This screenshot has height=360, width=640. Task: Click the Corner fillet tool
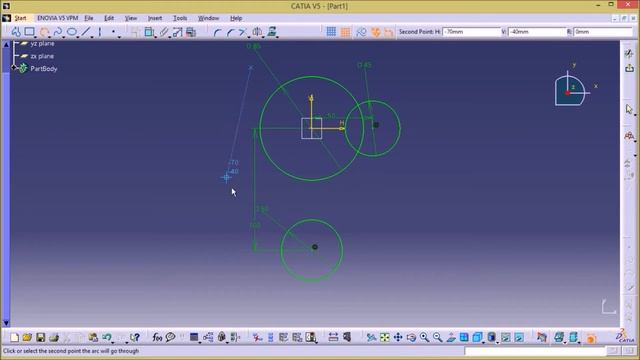(217, 32)
